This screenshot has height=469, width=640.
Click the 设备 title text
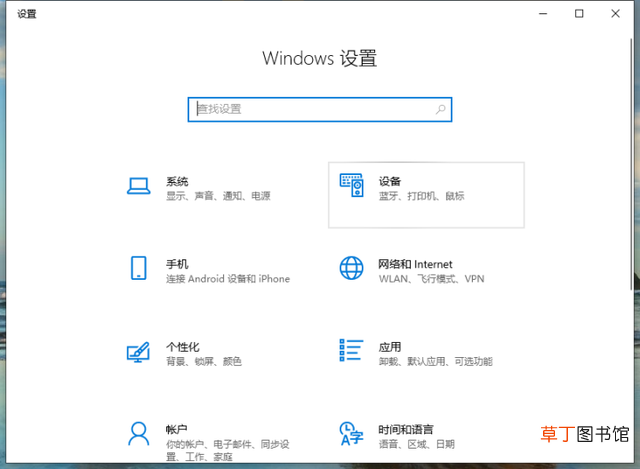(390, 181)
